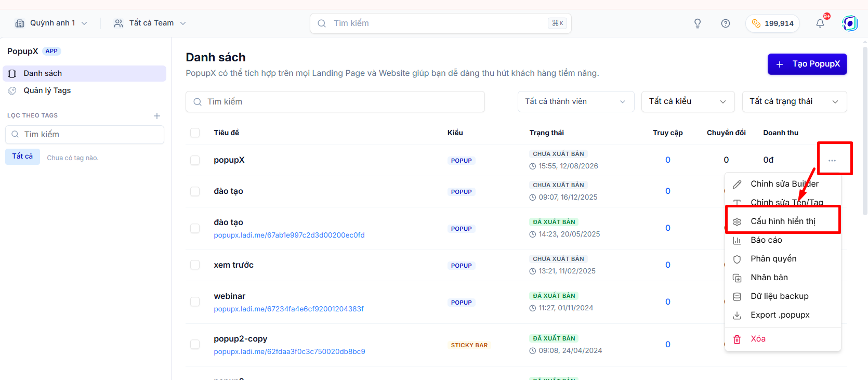The width and height of the screenshot is (868, 380).
Task: Open the lightbulb tips icon
Action: [x=698, y=23]
